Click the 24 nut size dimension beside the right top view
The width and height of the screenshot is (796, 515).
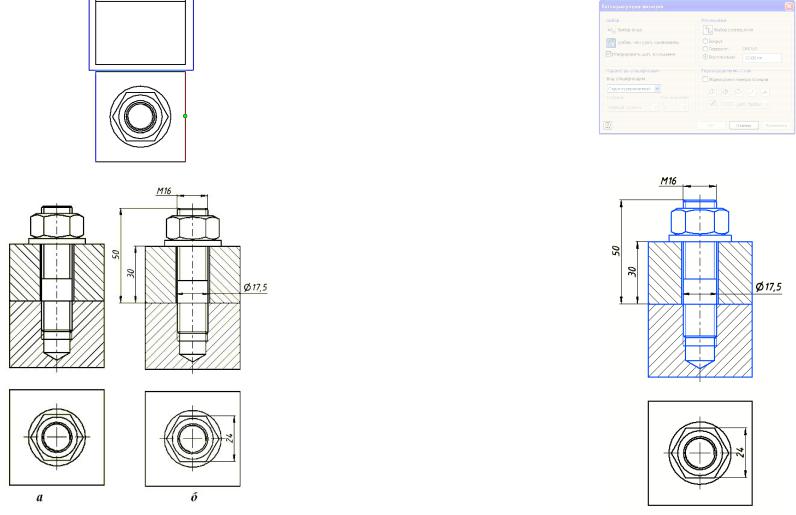[740, 452]
